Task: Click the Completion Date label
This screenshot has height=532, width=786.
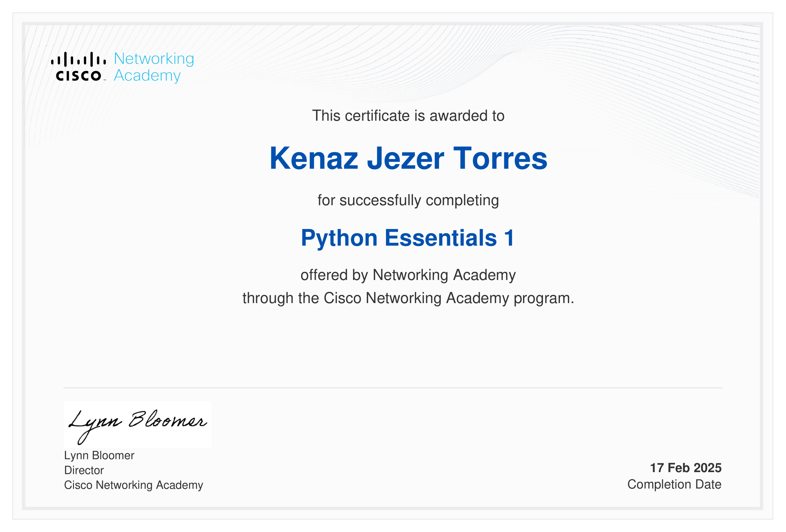Action: (674, 484)
